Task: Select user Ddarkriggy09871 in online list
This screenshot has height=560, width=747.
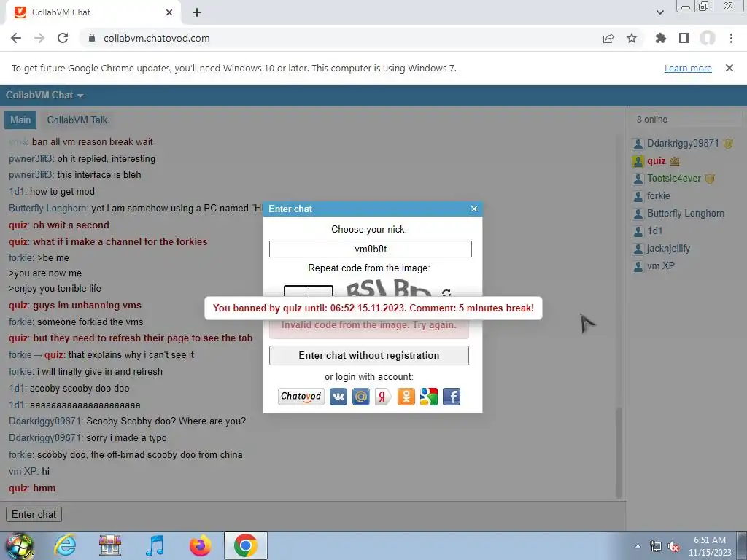Action: click(682, 144)
